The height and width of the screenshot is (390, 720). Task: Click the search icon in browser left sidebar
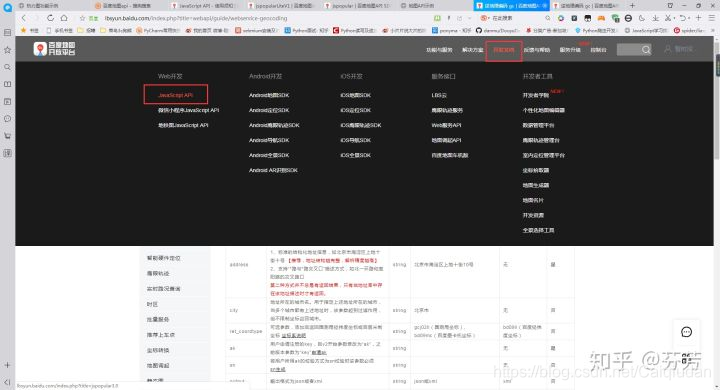pos(7,67)
